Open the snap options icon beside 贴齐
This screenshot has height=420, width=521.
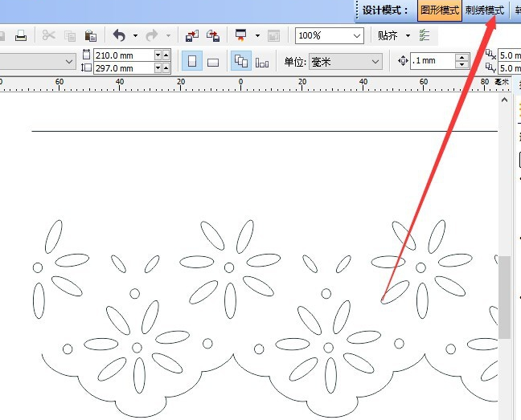[x=425, y=35]
